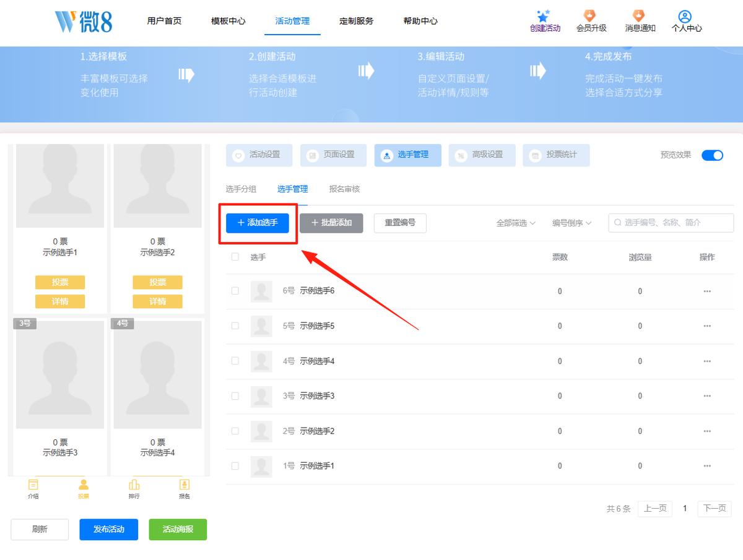Check the select-all 选手 header checkbox
Viewport: 743px width, 560px height.
click(x=235, y=257)
